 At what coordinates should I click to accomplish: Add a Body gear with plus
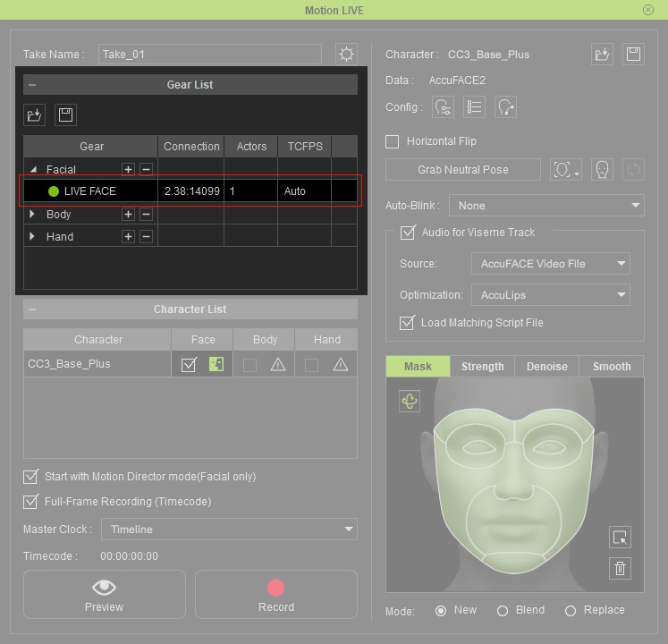pos(128,214)
